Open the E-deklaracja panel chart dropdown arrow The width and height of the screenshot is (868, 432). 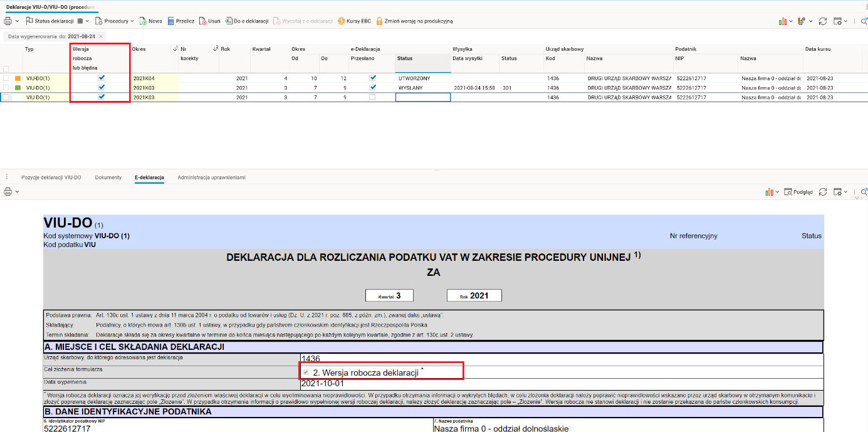pos(777,192)
